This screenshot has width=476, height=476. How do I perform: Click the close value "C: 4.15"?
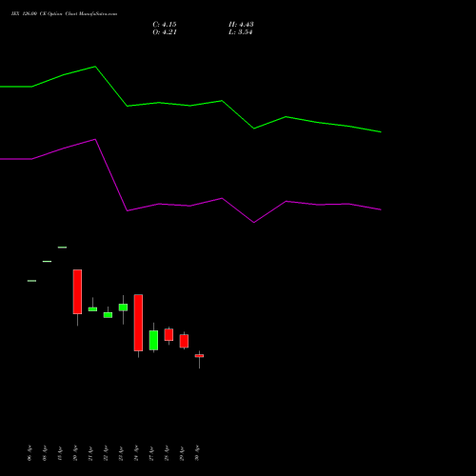tap(165, 25)
